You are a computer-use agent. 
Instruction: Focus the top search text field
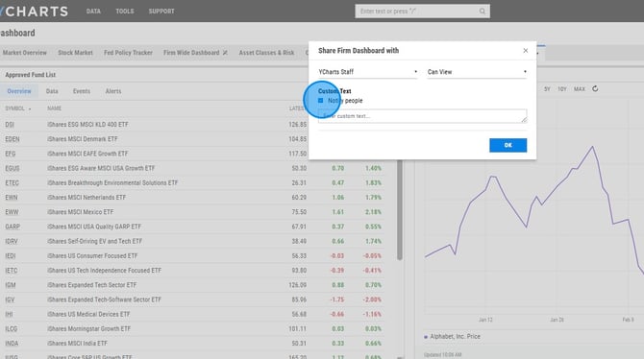(417, 12)
